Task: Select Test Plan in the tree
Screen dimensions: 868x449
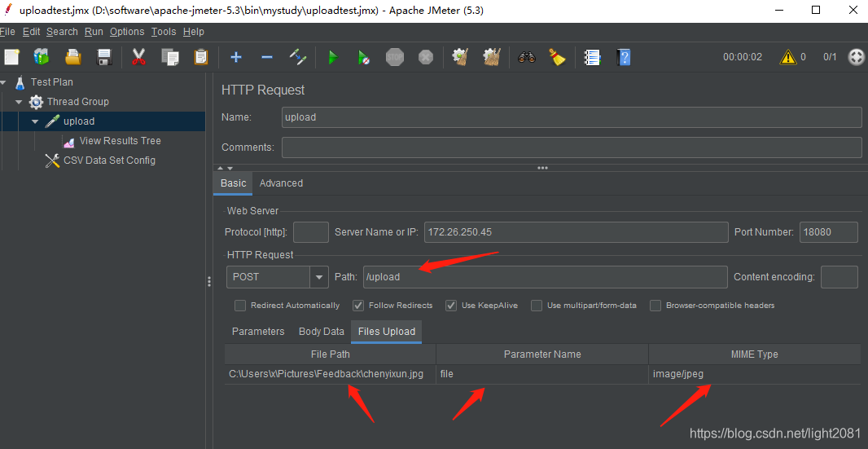Action: (x=51, y=82)
